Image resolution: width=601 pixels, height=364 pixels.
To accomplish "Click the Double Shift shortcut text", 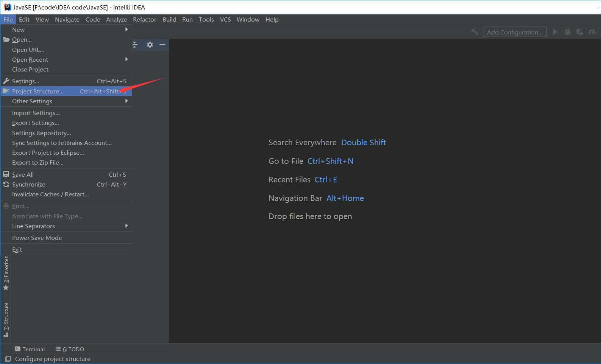I will click(x=364, y=143).
